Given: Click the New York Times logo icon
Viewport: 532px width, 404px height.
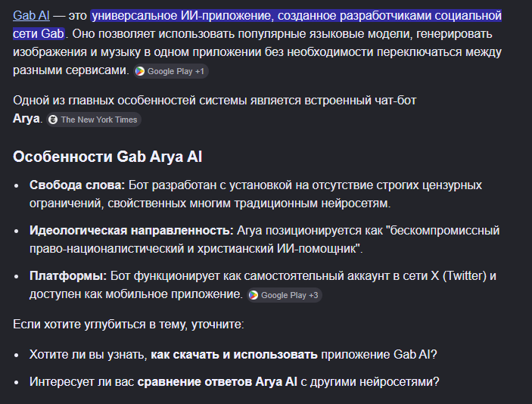Looking at the screenshot, I should coord(53,120).
